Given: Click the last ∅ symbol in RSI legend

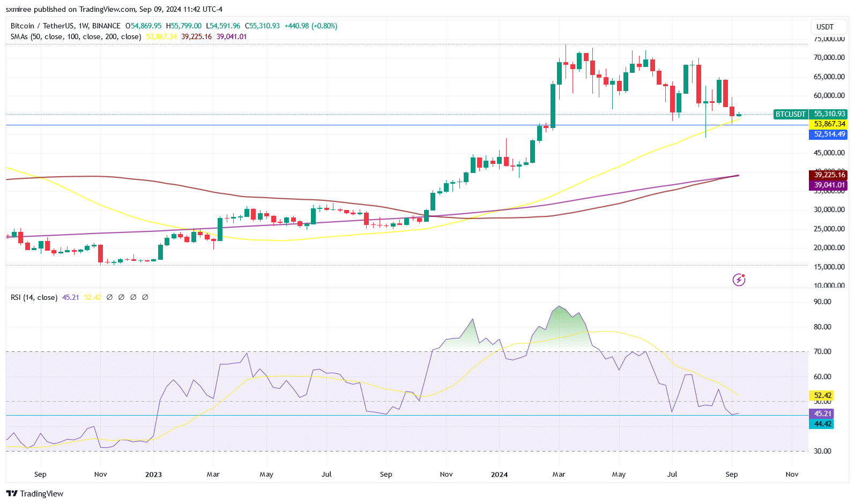Looking at the screenshot, I should coord(145,297).
